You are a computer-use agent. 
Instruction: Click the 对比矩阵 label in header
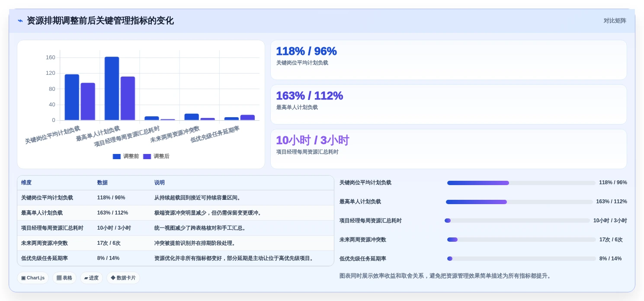coord(615,21)
